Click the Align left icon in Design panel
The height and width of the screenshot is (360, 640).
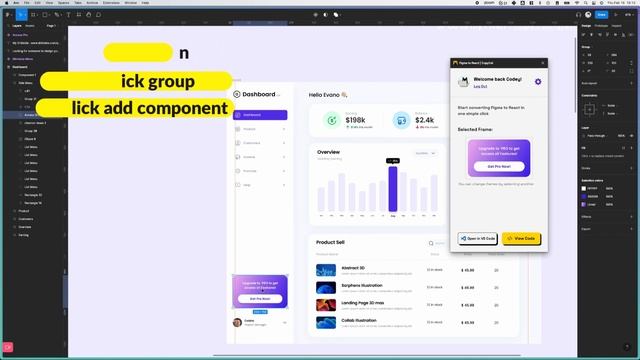point(584,35)
